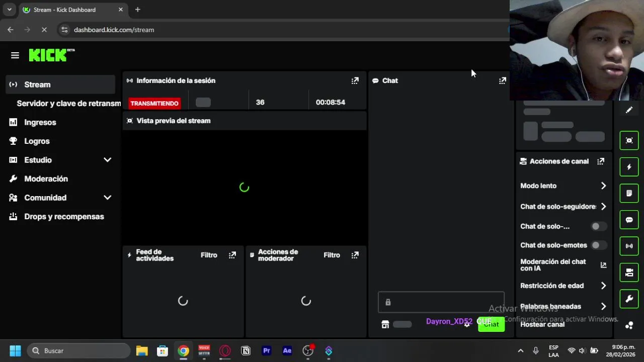Enable the Chat de solo-... toggle
The image size is (644, 362).
click(x=598, y=226)
